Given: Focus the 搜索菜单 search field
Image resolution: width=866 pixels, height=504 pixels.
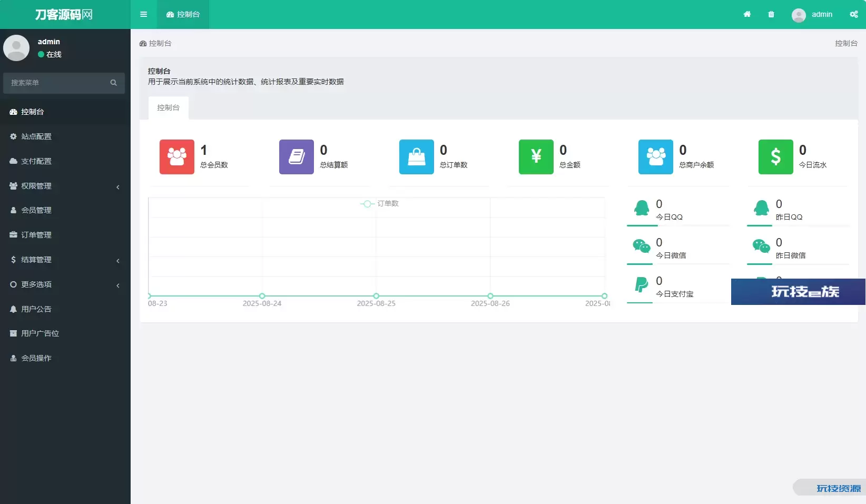Looking at the screenshot, I should pos(55,83).
